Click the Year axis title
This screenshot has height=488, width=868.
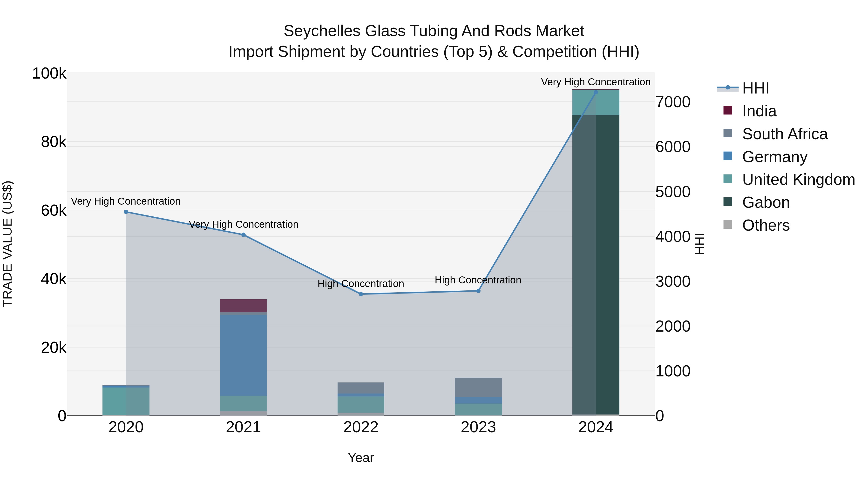361,458
